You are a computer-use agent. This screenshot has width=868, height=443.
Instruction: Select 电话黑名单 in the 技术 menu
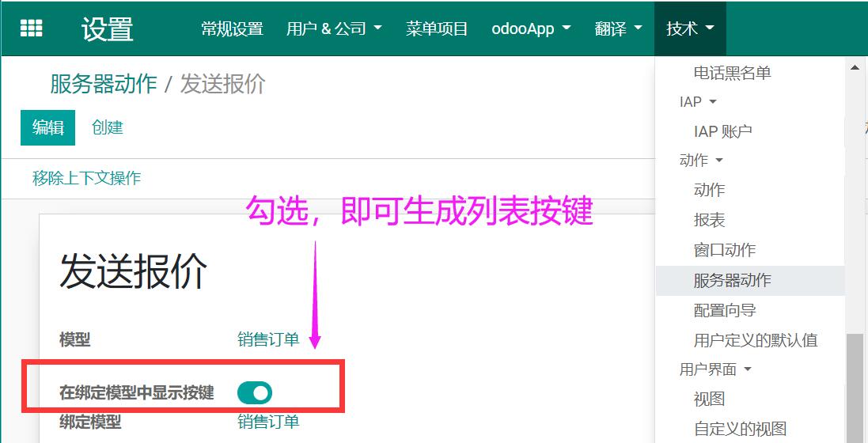point(733,73)
